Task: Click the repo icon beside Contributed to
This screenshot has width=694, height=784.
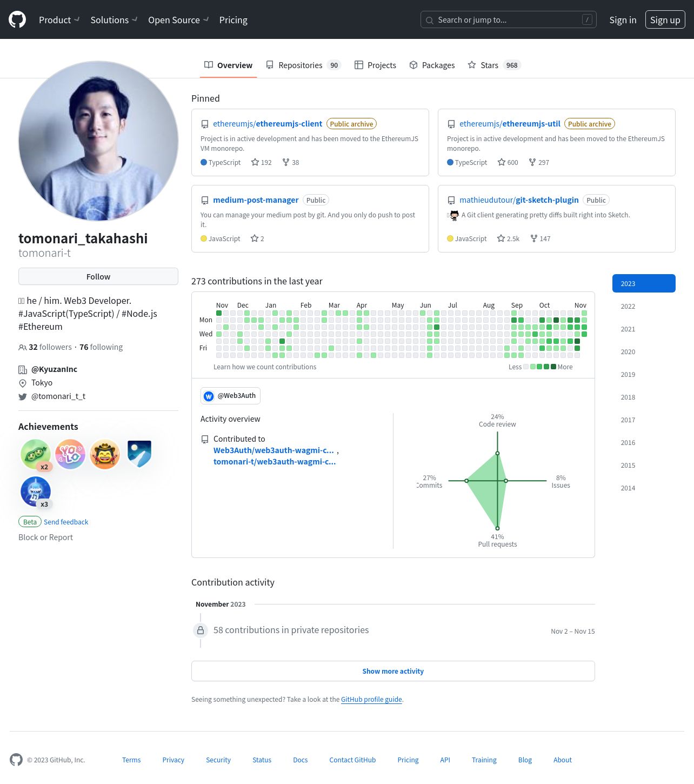Action: pos(205,440)
